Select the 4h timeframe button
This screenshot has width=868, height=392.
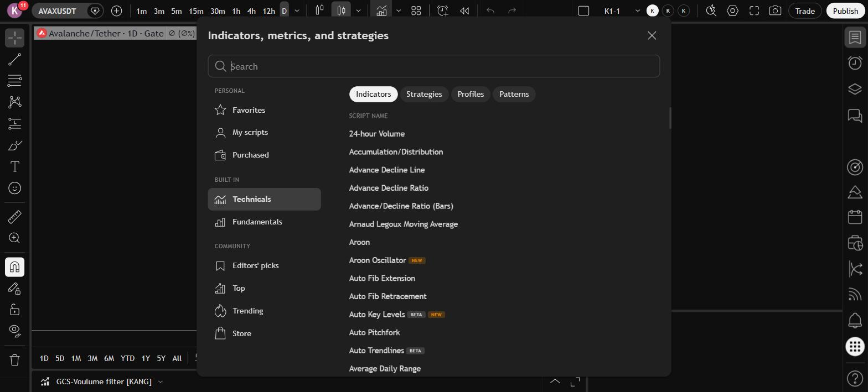pyautogui.click(x=251, y=11)
